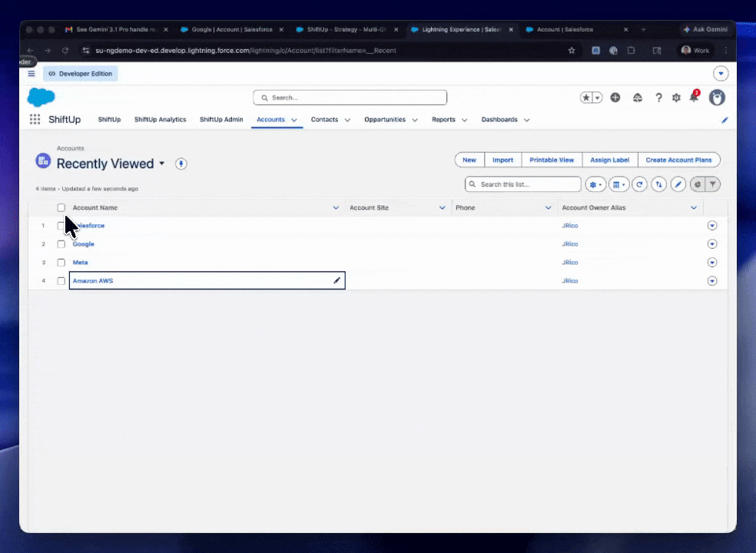Open the Notifications bell

pos(694,98)
